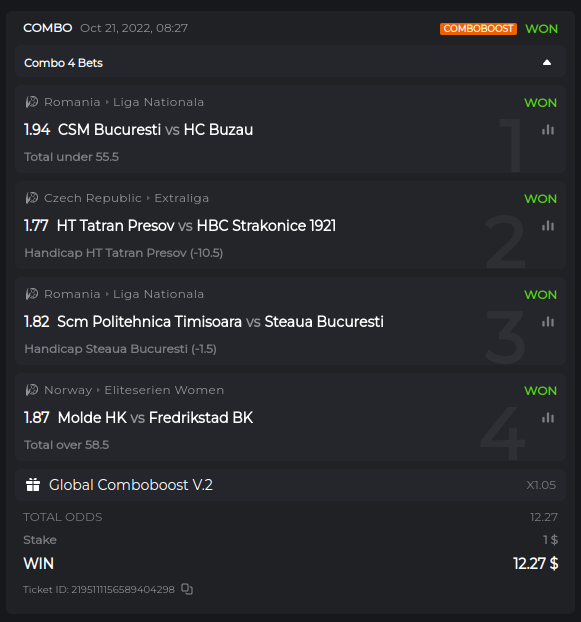Open Scm Politehnica Timisoara vs Steaua match
The image size is (581, 622).
(x=221, y=322)
